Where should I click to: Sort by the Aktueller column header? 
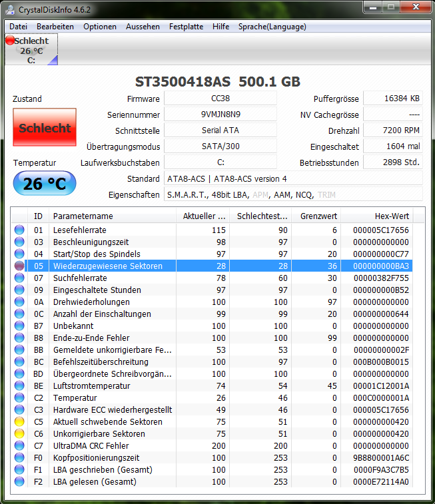[203, 216]
